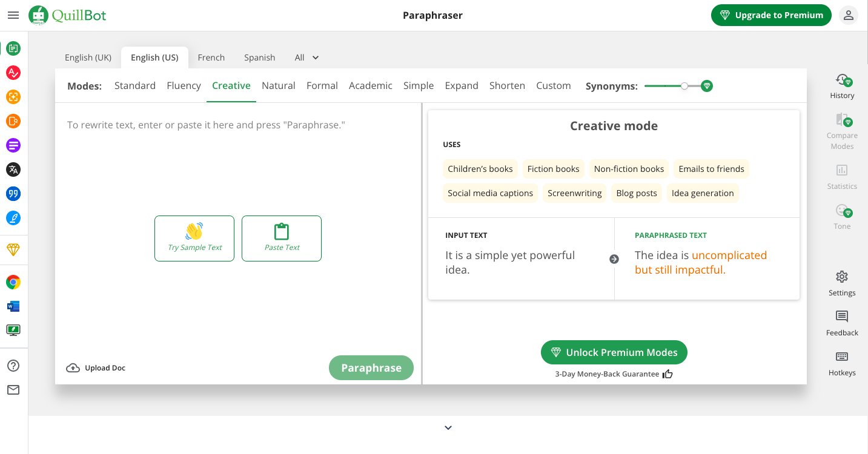
Task: Open the History panel
Action: [842, 86]
